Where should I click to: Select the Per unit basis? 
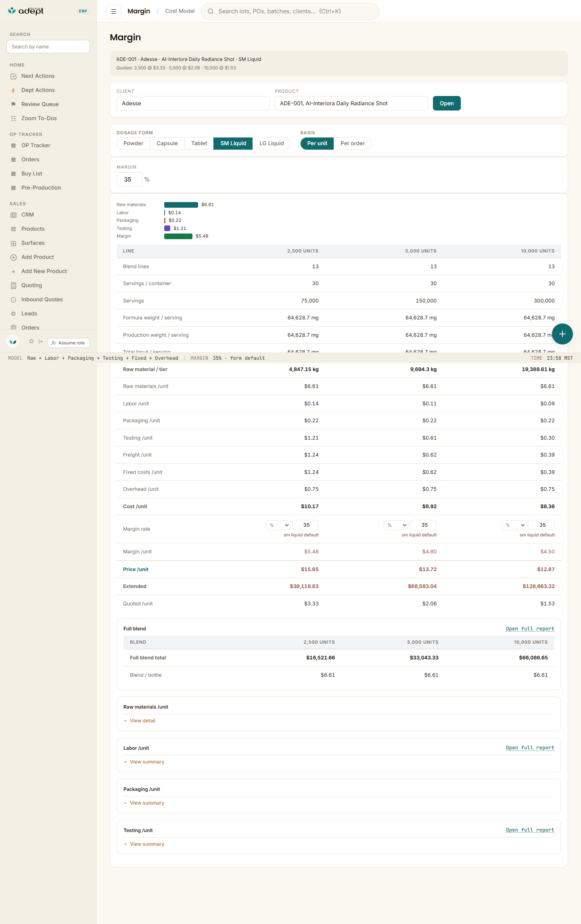coord(317,144)
